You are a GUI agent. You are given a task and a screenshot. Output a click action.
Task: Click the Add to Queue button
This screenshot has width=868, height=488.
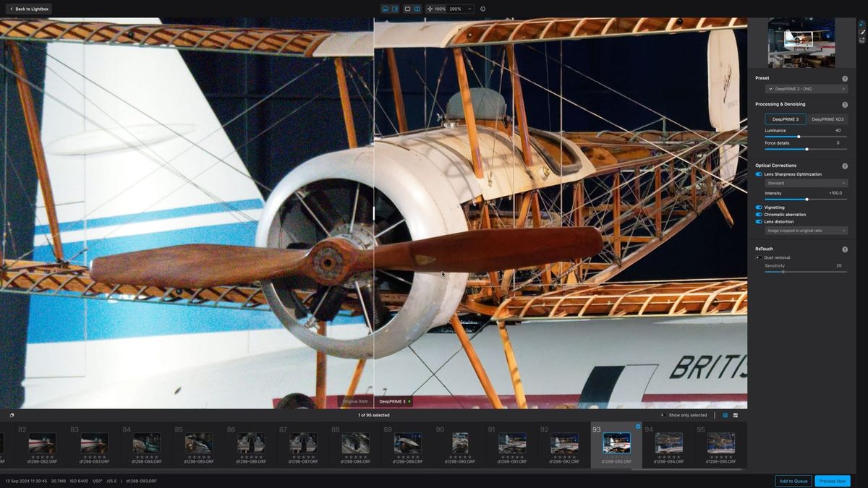pos(793,481)
